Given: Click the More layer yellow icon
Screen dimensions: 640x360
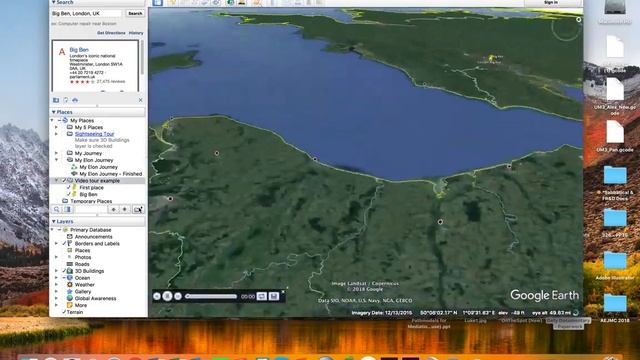Looking at the screenshot, I should coord(70,305).
